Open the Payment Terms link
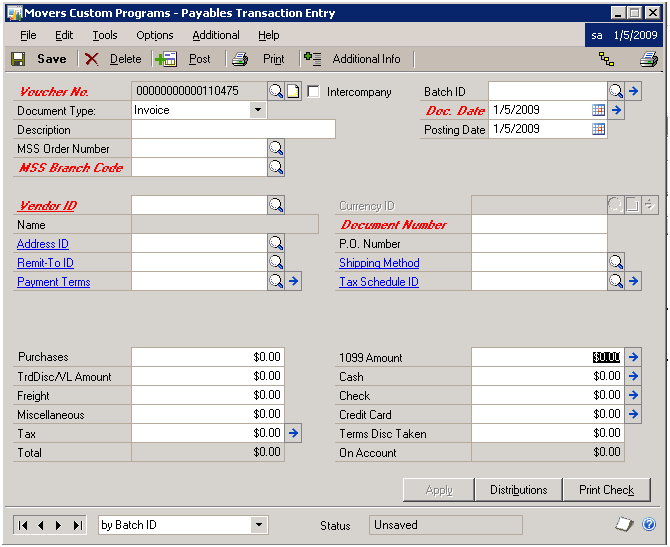Screen dimensions: 670x547 53,282
